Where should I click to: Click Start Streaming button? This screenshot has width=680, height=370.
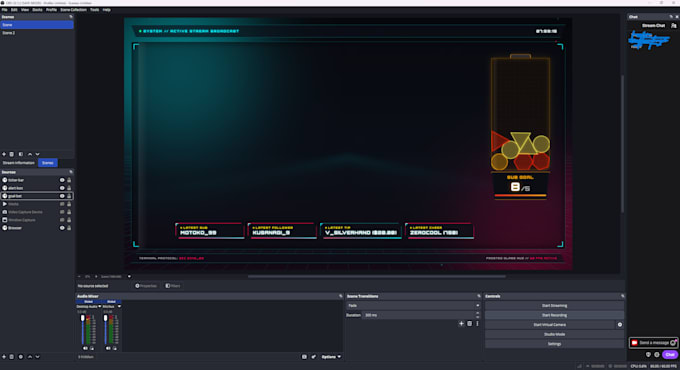click(554, 305)
